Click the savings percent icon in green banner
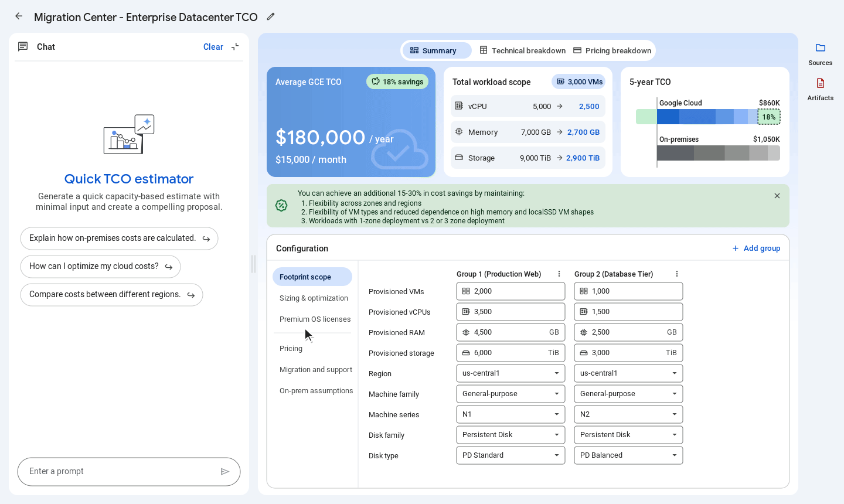Screen dimensions: 844x504 pyautogui.click(x=281, y=205)
